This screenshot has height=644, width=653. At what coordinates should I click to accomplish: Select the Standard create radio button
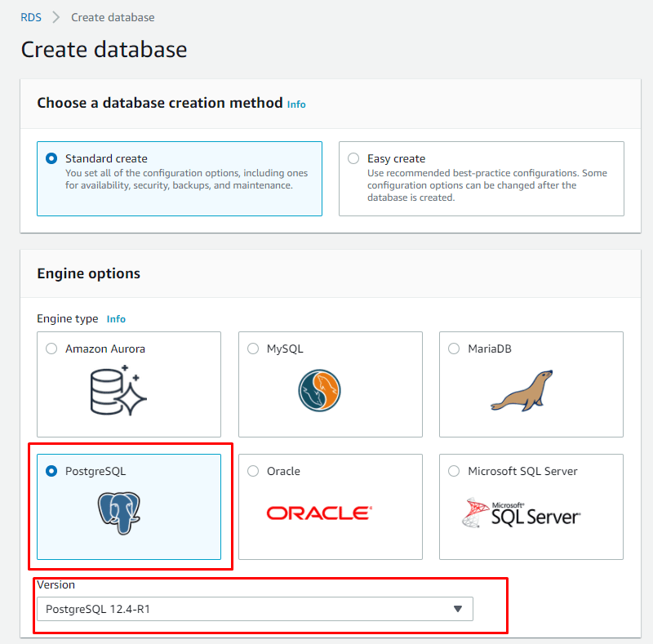point(51,158)
